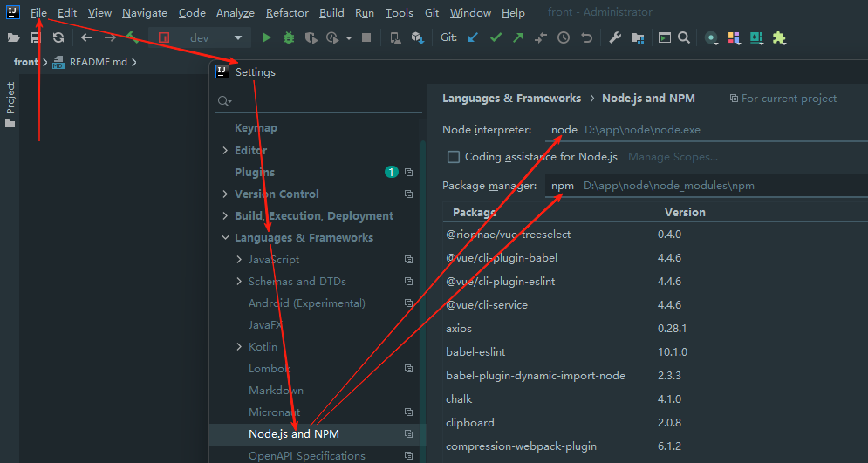
Task: Click the Git compare branches icon
Action: [x=541, y=37]
